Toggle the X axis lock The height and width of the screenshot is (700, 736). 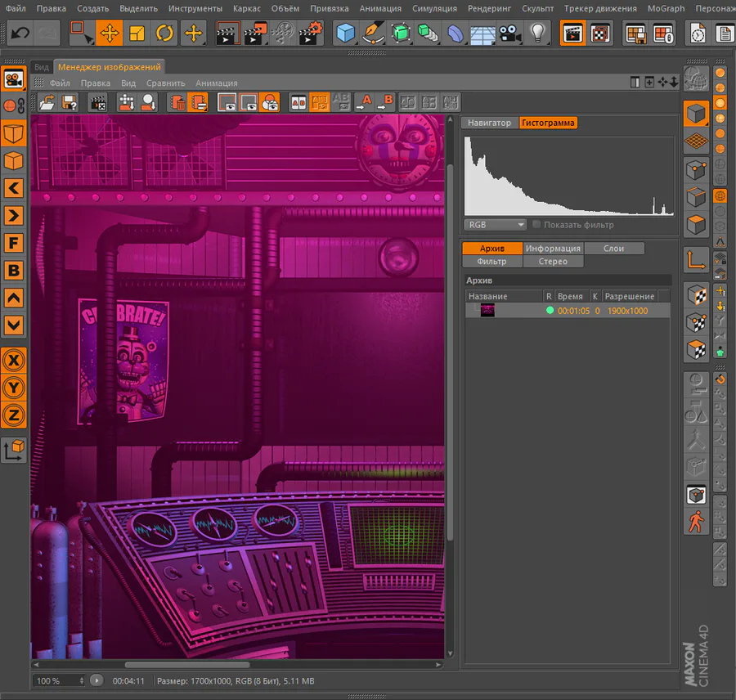[13, 360]
